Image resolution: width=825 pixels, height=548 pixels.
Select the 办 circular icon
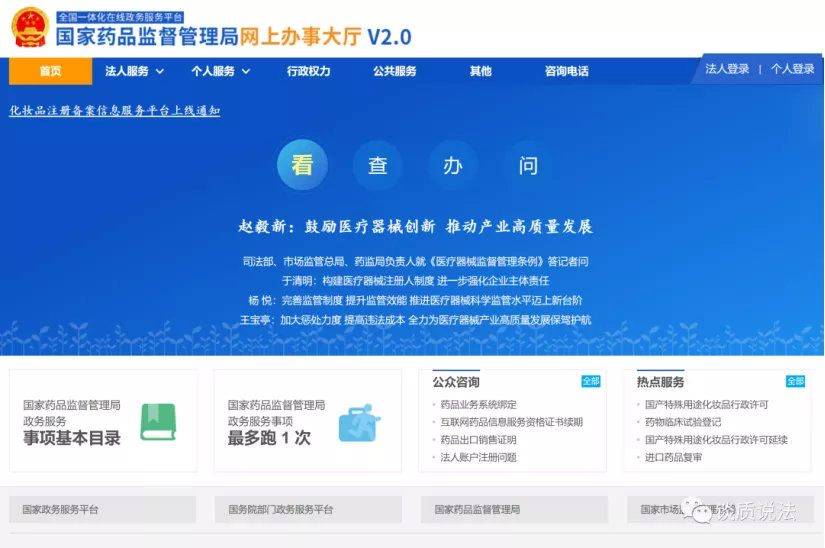453,165
